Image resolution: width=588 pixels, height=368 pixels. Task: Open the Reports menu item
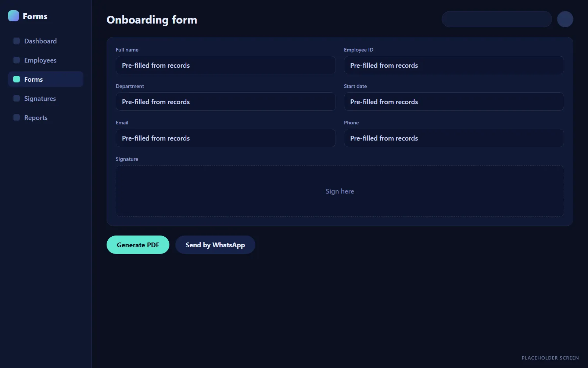pos(46,117)
